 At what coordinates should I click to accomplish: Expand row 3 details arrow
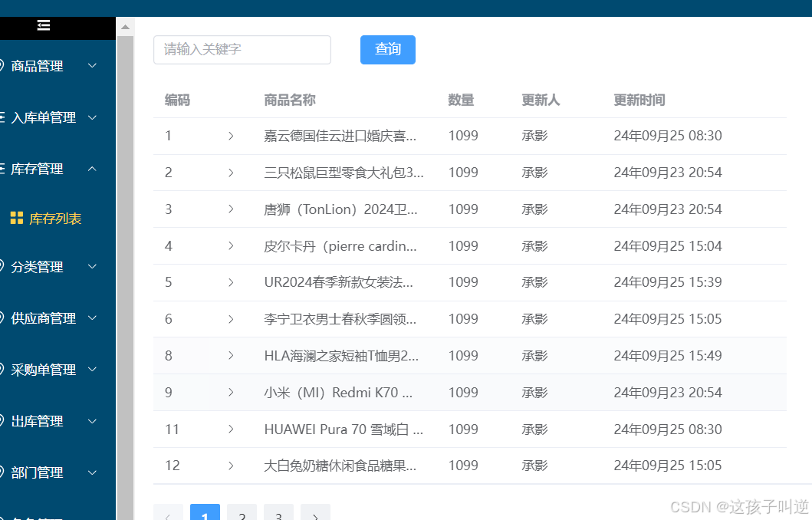click(x=231, y=209)
